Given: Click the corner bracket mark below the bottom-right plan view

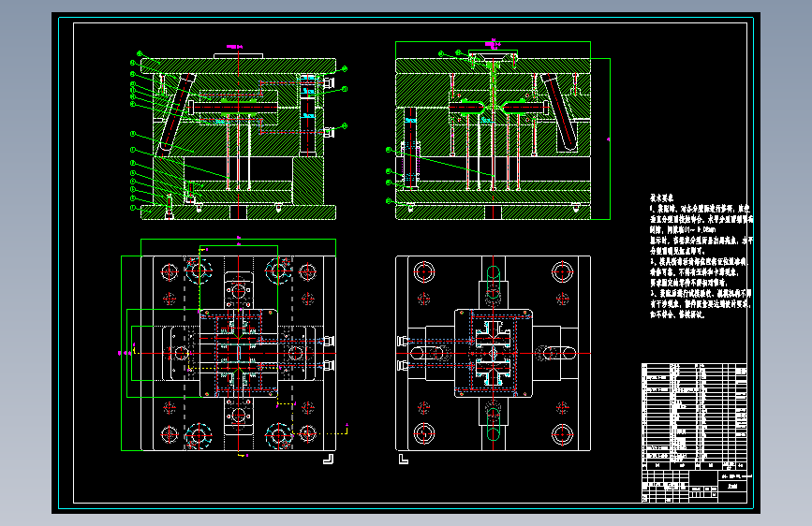Looking at the screenshot, I should point(404,460).
